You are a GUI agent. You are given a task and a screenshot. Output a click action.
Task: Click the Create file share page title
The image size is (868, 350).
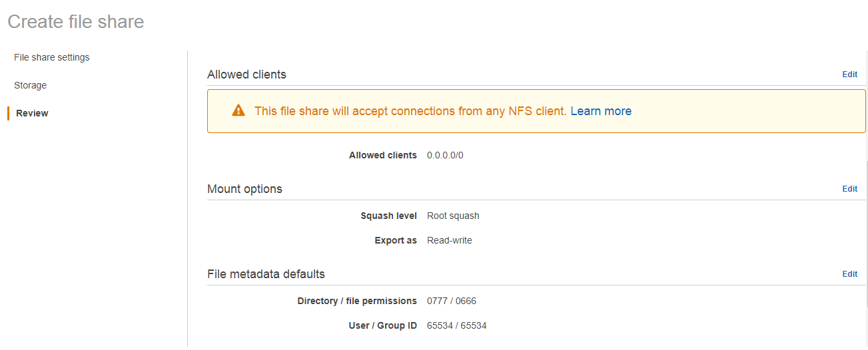tap(75, 22)
